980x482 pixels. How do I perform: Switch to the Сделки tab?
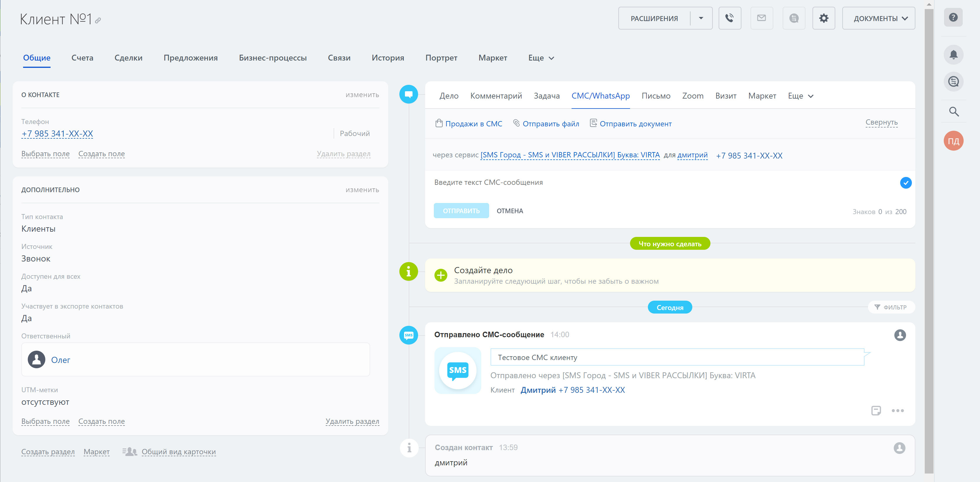coord(128,58)
